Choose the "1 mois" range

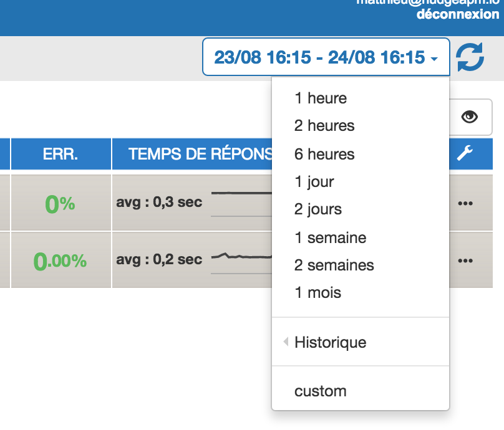(x=317, y=292)
